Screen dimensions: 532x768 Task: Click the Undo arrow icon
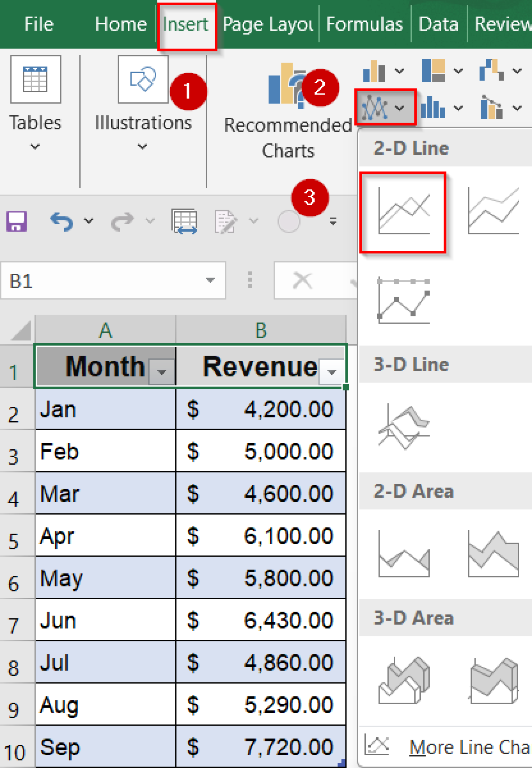(x=61, y=221)
